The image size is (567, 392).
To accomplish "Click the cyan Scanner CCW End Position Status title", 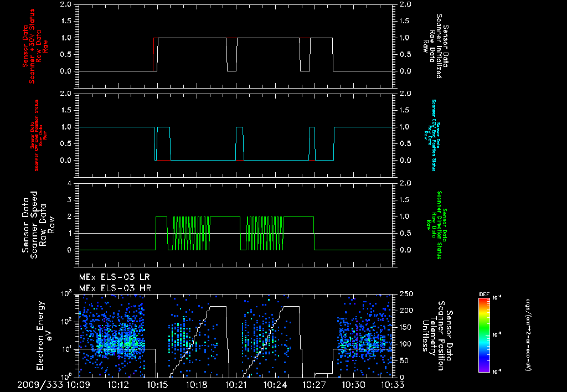I will (432, 135).
